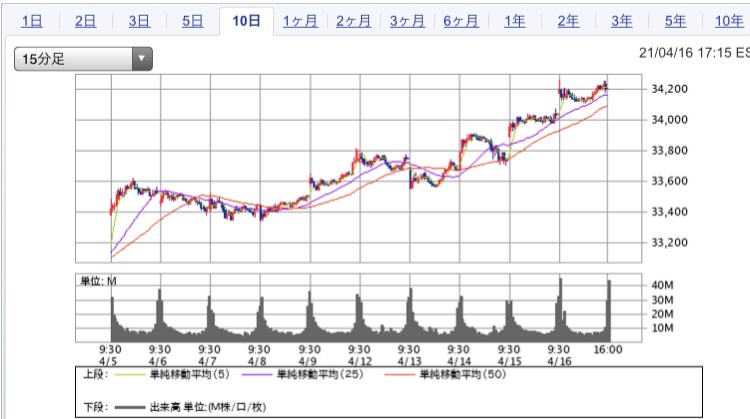This screenshot has height=419, width=750.
Task: Click the orange line swatch for average (50)
Action: pyautogui.click(x=399, y=375)
